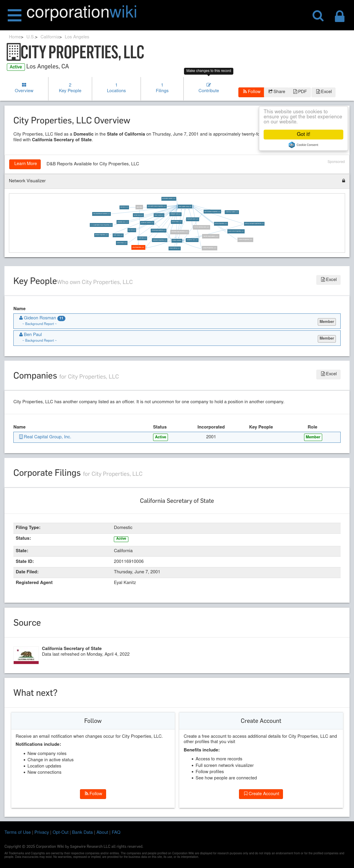This screenshot has width=354, height=868.
Task: Switch to the Key People tab
Action: tap(70, 88)
